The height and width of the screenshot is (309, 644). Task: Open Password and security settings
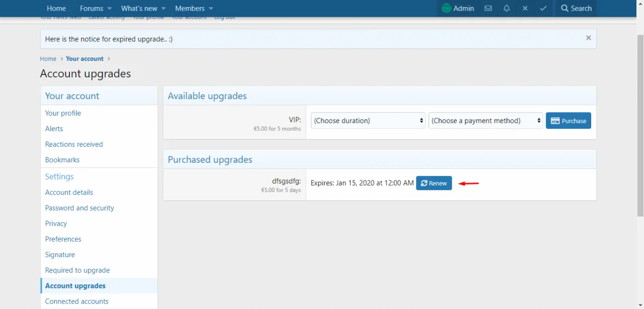[79, 208]
